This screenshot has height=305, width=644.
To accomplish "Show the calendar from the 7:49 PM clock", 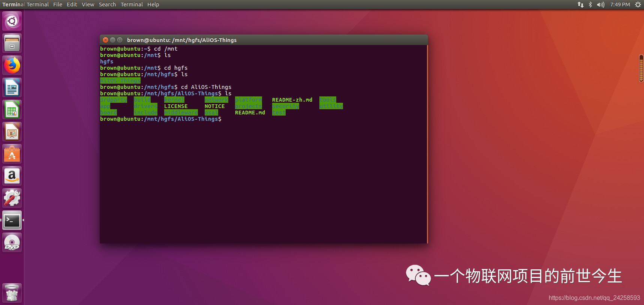I will click(x=620, y=5).
